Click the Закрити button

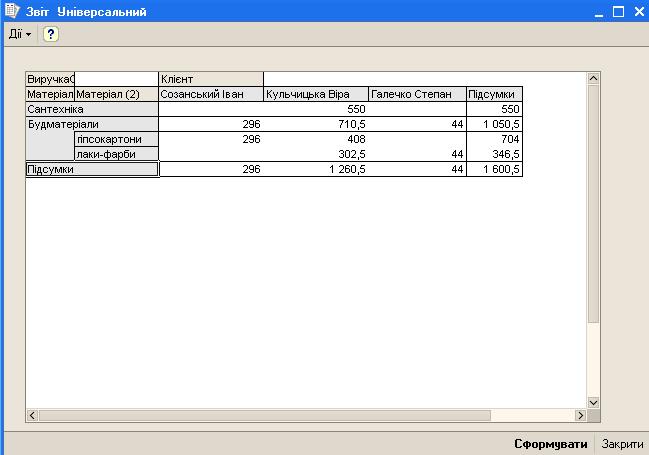tap(622, 444)
